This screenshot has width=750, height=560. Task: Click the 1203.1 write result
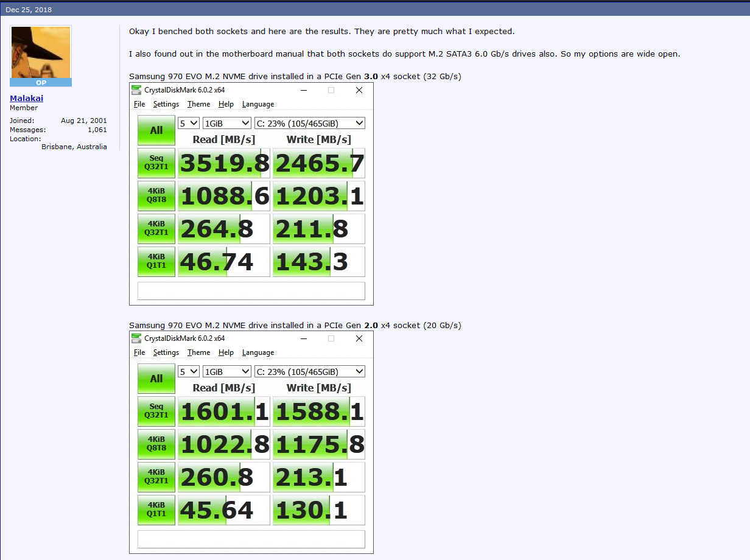(x=319, y=196)
